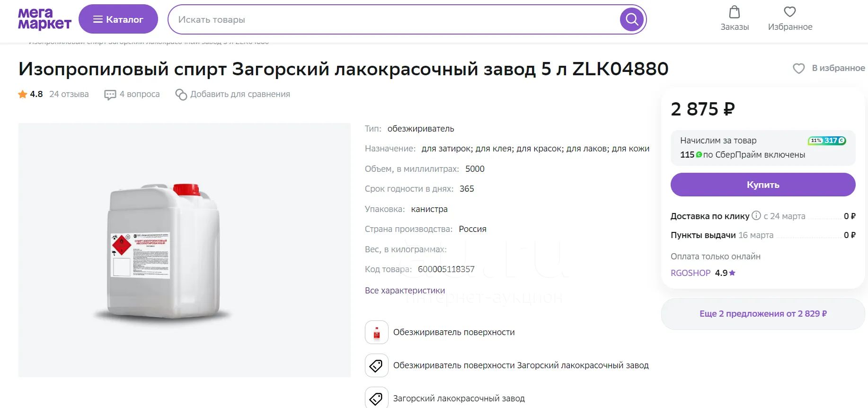Click the questions speech bubble icon

[110, 95]
